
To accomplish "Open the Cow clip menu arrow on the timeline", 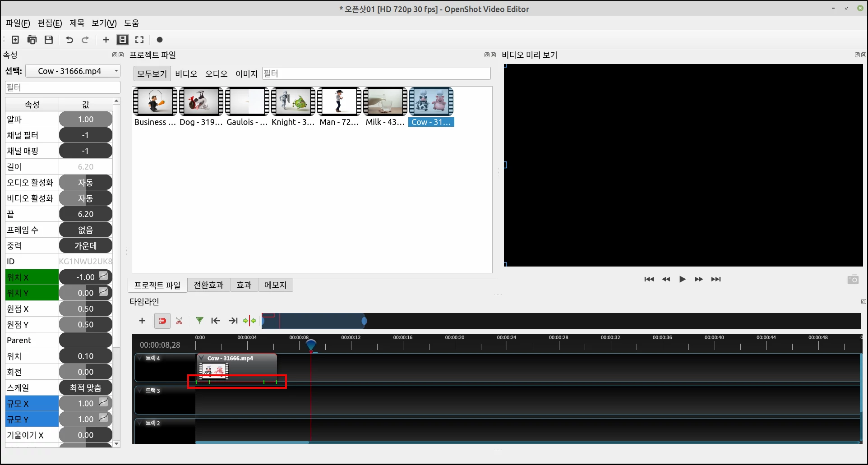I will 202,358.
